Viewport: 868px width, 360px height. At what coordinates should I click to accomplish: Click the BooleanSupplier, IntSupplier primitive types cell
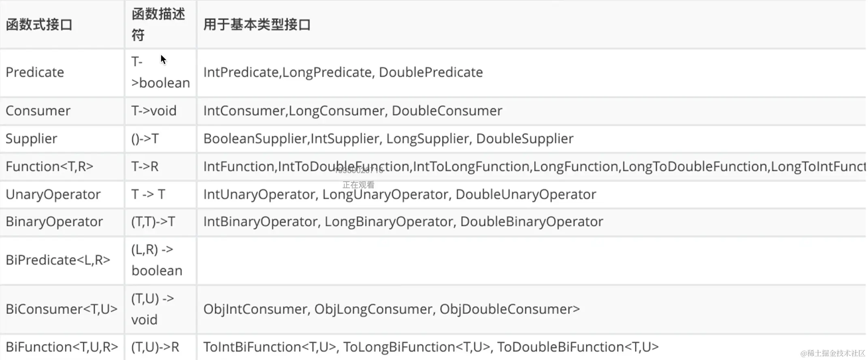point(388,139)
